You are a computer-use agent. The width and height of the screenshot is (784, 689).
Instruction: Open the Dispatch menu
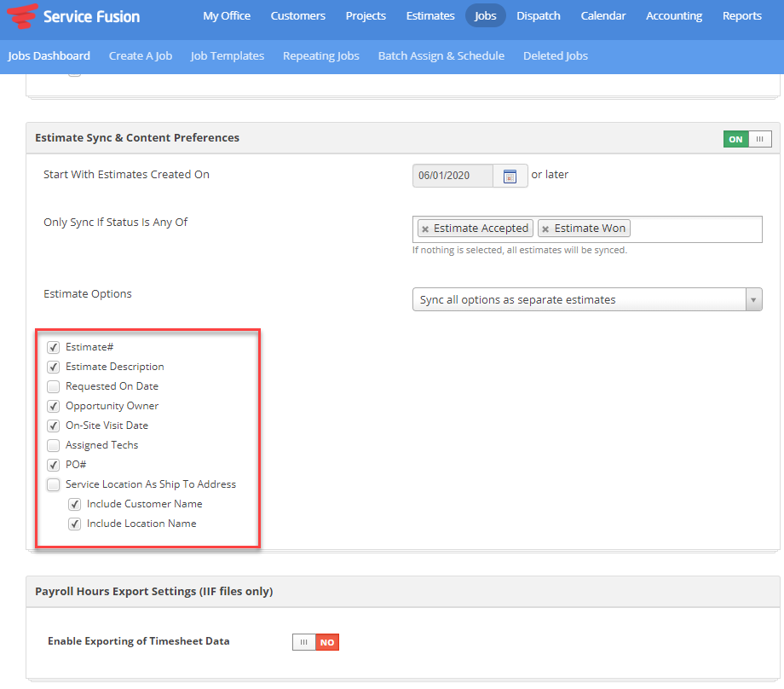point(538,15)
